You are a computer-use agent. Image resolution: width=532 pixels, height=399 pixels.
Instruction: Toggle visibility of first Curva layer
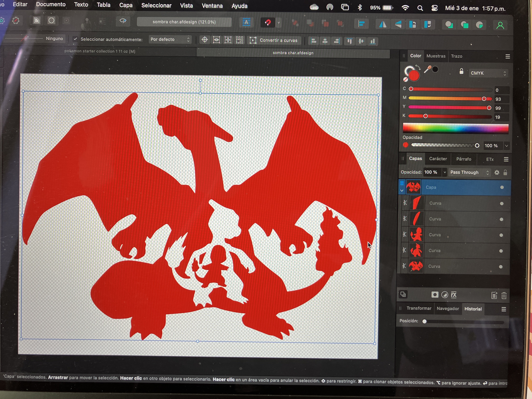(502, 203)
